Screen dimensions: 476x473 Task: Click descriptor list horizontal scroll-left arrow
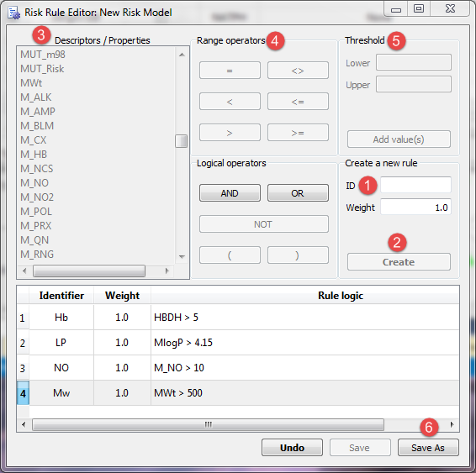click(x=24, y=271)
